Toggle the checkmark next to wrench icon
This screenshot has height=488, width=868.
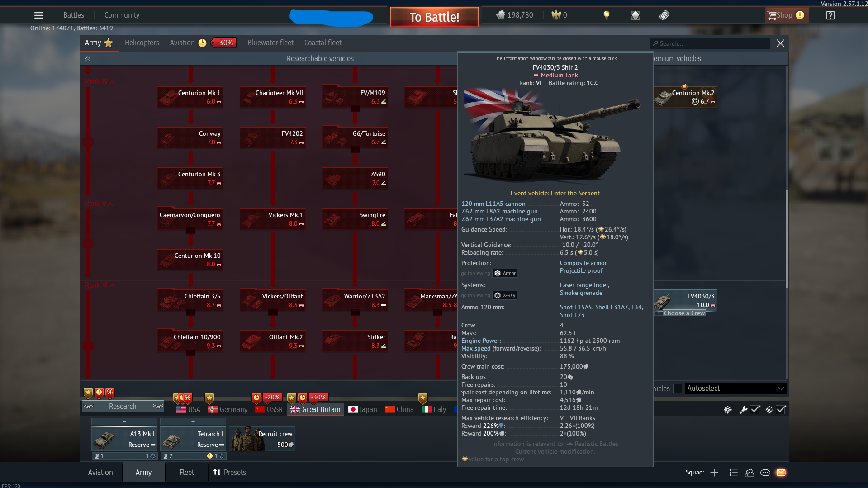pyautogui.click(x=755, y=410)
